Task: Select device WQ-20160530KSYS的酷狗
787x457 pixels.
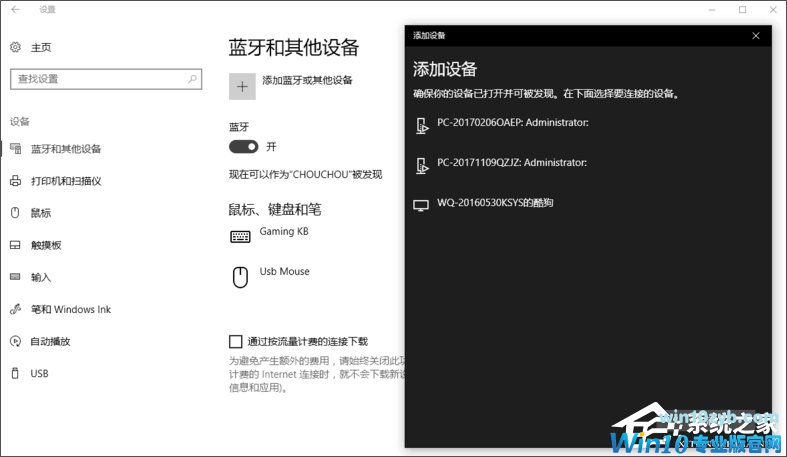Action: pyautogui.click(x=495, y=203)
